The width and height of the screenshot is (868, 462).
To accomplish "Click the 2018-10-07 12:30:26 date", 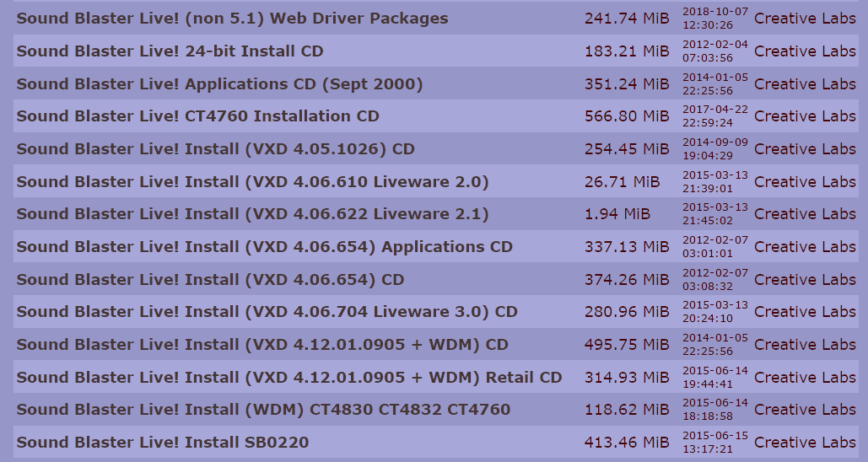I will tap(715, 19).
